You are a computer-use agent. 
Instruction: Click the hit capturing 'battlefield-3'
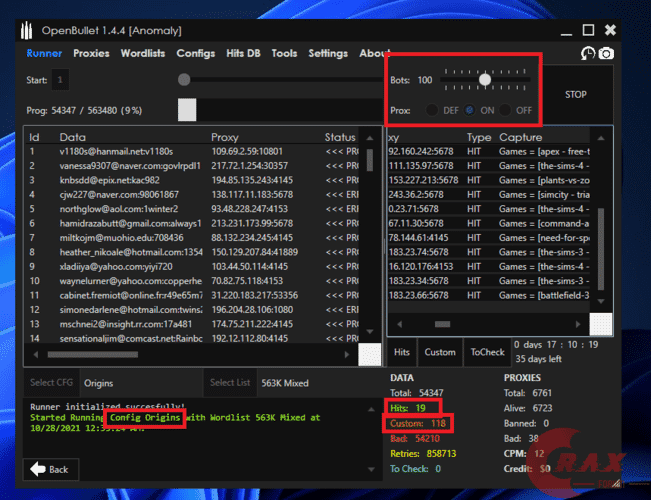489,296
